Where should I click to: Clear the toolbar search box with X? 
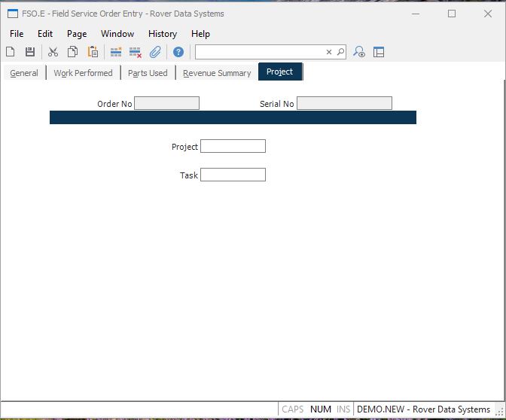coord(328,52)
